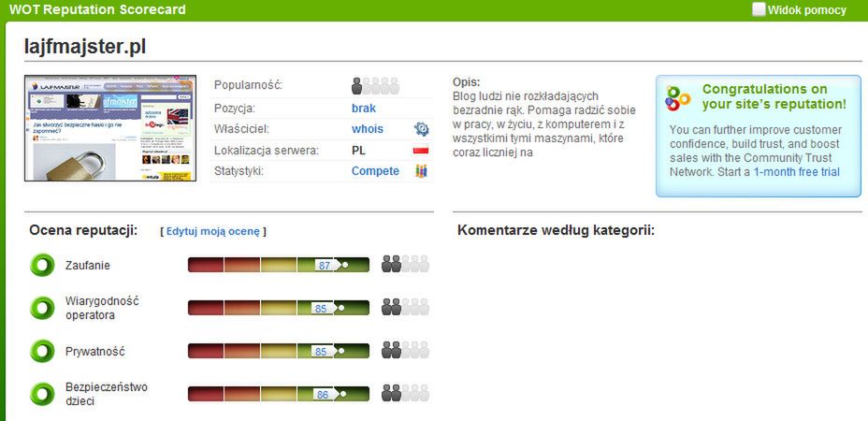Click the Zaufanie label
Screen dimensions: 868x421
88,266
